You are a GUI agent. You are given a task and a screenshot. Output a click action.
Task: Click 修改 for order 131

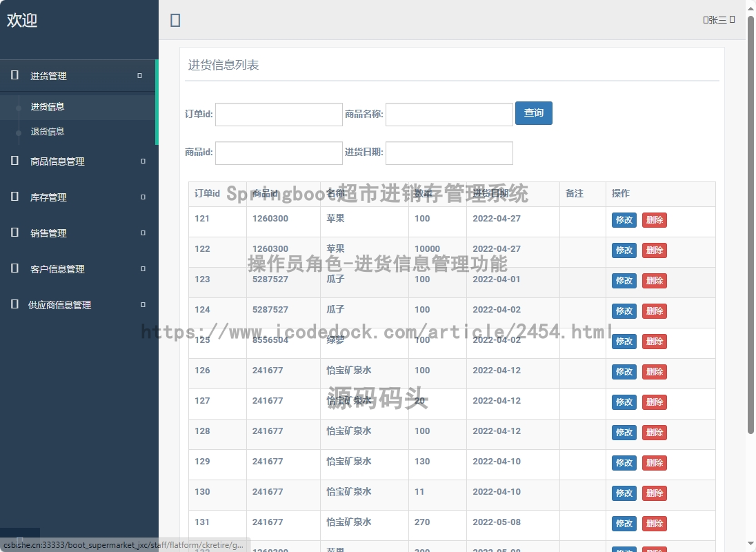624,524
